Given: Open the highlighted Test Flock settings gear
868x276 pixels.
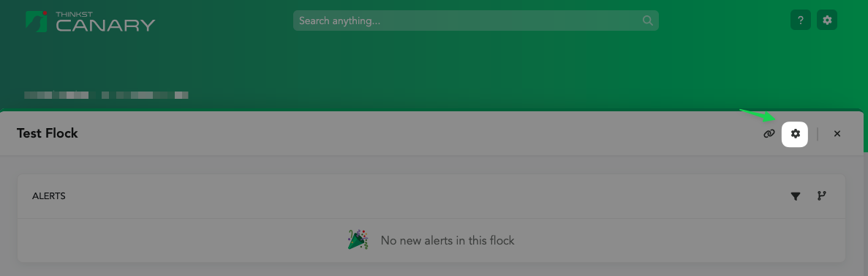Looking at the screenshot, I should click(x=795, y=133).
